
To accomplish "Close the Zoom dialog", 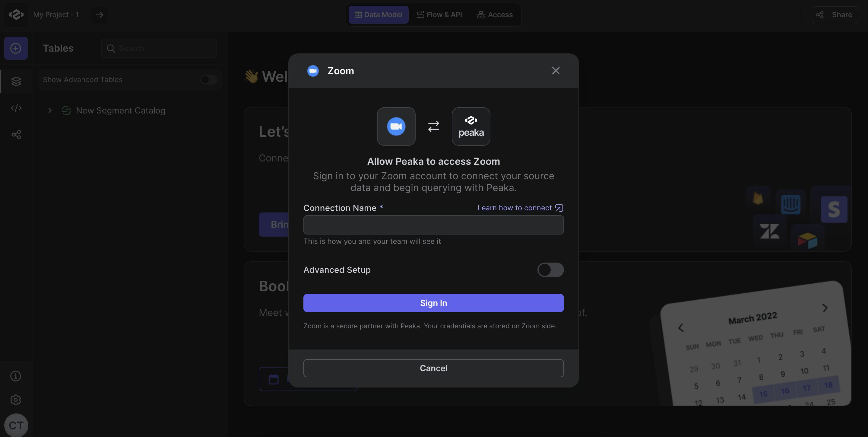I will (556, 71).
